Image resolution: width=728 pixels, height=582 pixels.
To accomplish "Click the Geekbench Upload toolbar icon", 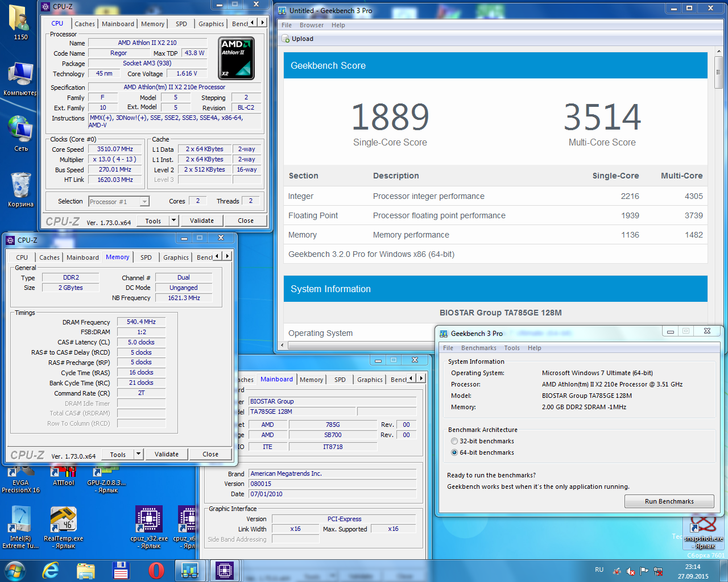I will (x=286, y=39).
